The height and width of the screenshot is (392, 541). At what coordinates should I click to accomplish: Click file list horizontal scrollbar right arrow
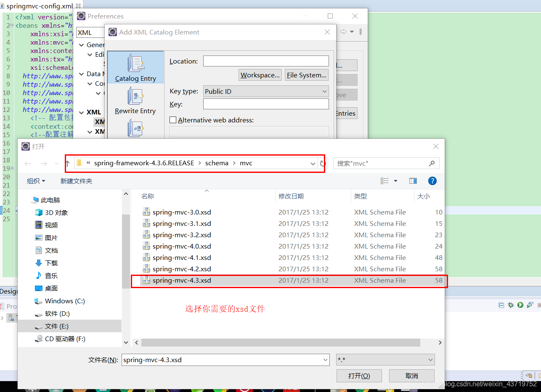pyautogui.click(x=440, y=343)
